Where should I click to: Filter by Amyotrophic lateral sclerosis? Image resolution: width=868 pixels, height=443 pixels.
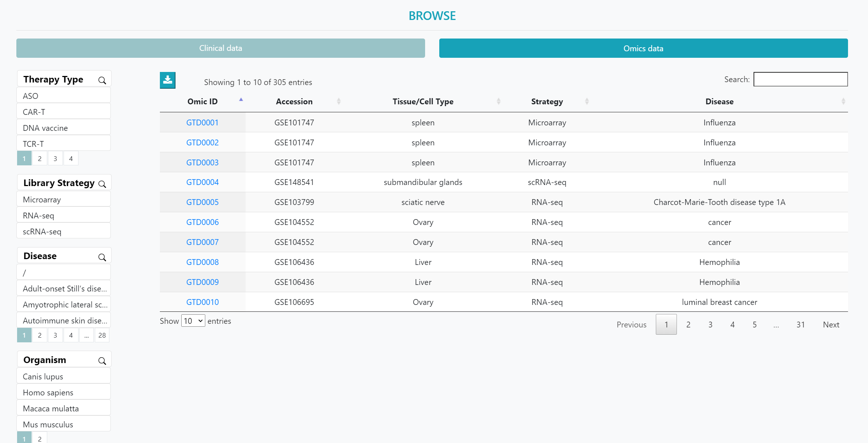[x=64, y=305]
